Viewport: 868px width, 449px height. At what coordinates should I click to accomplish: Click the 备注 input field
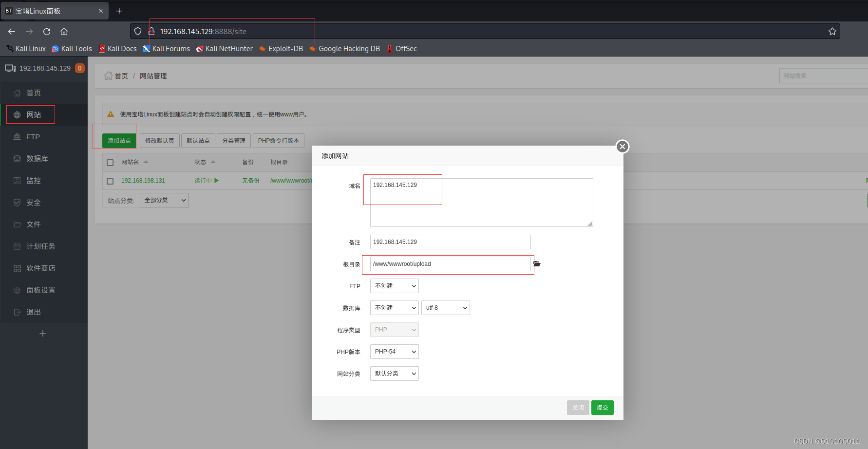pyautogui.click(x=451, y=242)
